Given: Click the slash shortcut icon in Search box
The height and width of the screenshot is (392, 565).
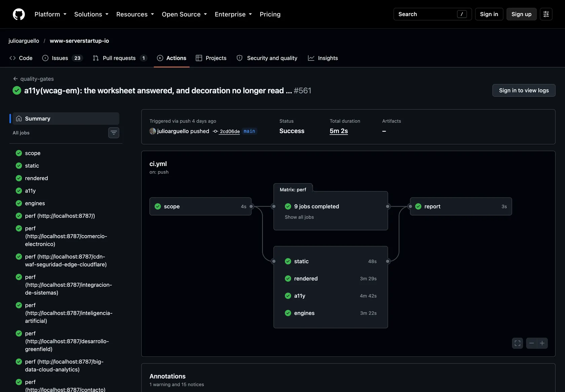Looking at the screenshot, I should 462,14.
